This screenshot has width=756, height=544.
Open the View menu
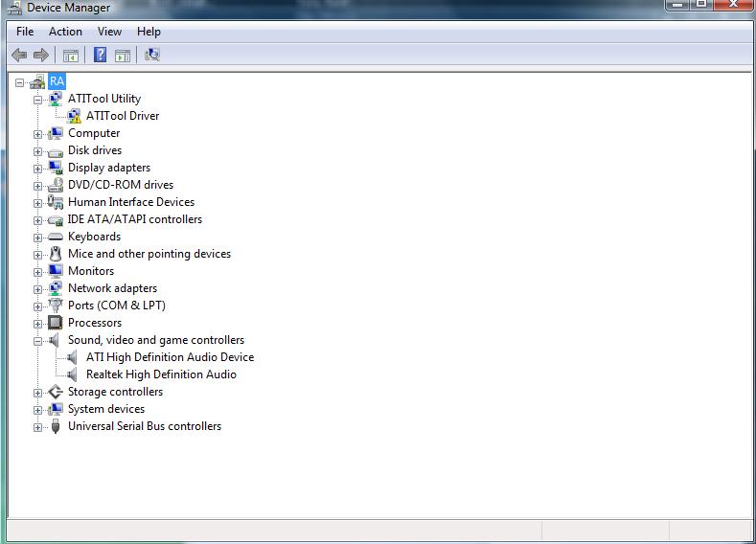click(109, 32)
